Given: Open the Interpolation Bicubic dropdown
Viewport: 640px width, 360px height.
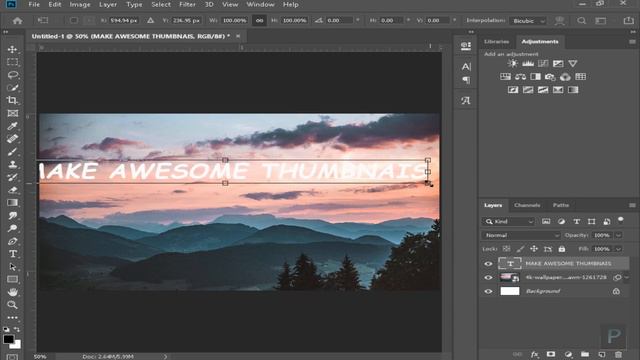Looking at the screenshot, I should pos(529,21).
